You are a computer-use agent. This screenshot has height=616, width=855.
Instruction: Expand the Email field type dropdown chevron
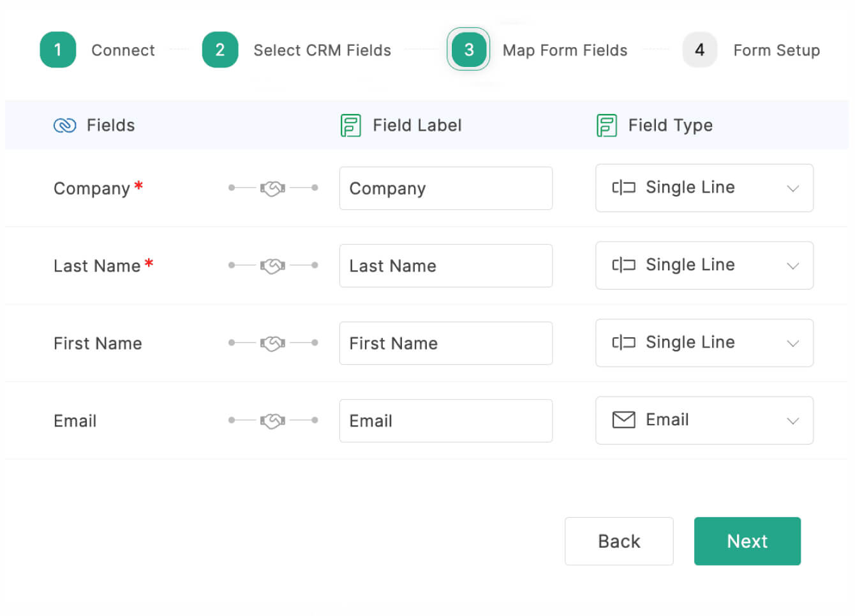coord(792,421)
